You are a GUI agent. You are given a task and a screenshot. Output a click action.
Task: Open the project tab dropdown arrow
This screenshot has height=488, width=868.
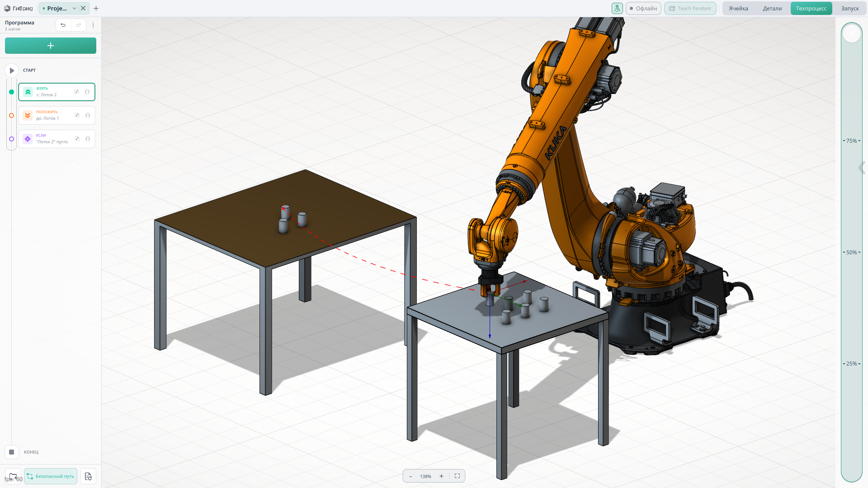tap(74, 8)
